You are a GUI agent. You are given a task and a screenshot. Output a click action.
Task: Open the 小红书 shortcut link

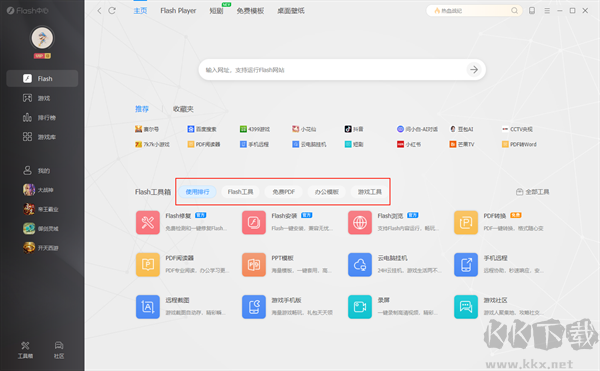pyautogui.click(x=409, y=144)
